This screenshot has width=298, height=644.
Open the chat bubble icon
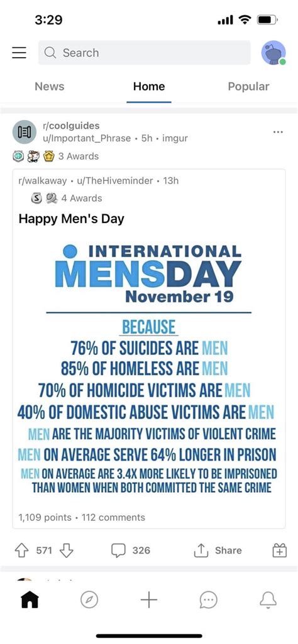click(208, 601)
